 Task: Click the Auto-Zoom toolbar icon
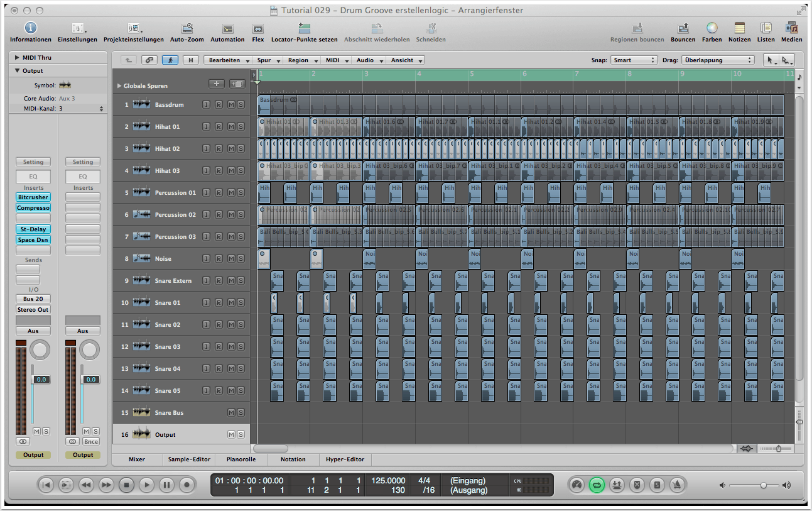[x=187, y=28]
